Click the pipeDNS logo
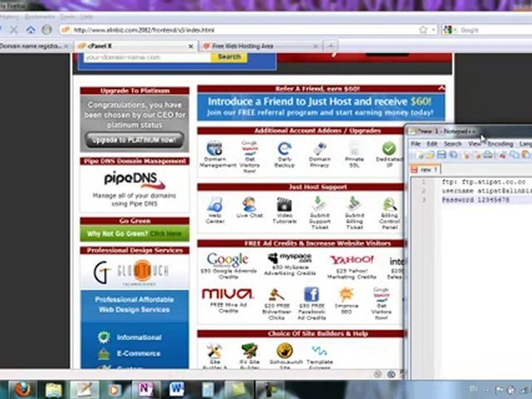The width and height of the screenshot is (532, 399). pyautogui.click(x=135, y=180)
